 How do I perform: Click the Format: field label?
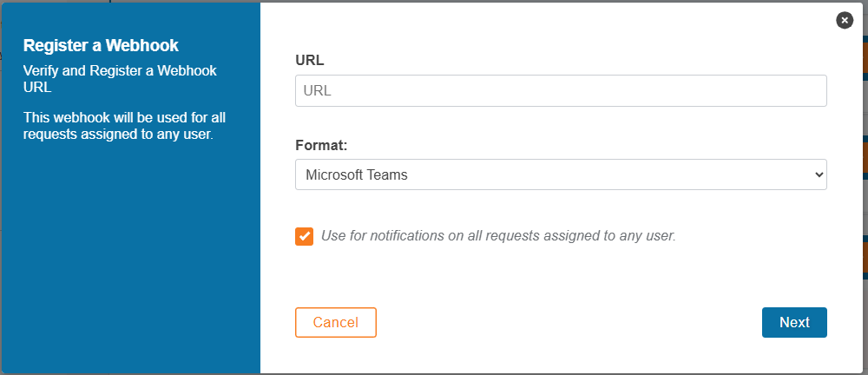pos(322,145)
